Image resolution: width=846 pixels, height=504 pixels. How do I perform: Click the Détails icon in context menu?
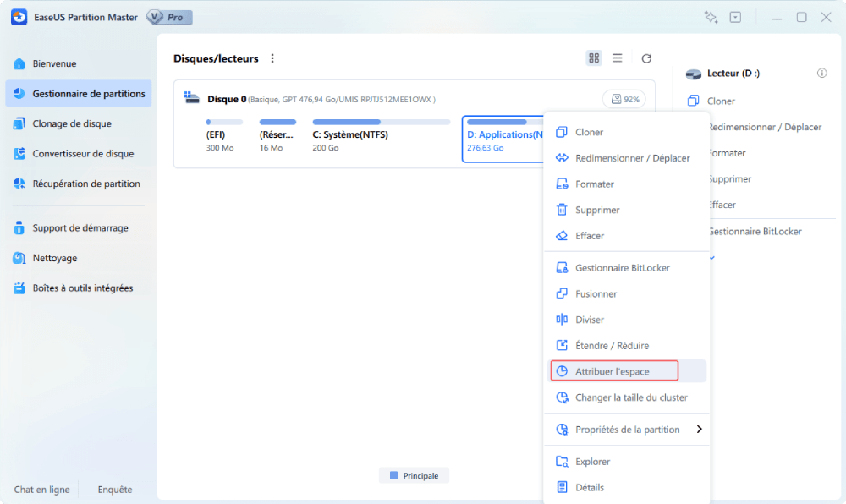click(x=562, y=487)
